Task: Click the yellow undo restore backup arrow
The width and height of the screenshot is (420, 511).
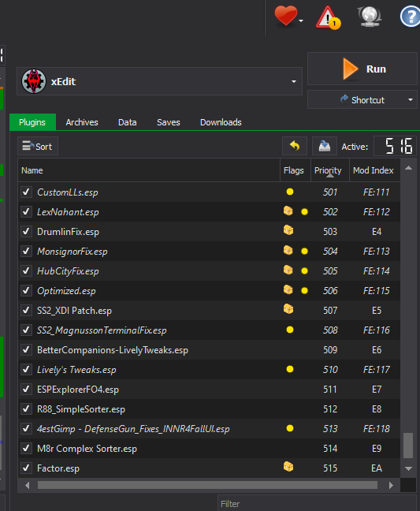Action: (295, 146)
